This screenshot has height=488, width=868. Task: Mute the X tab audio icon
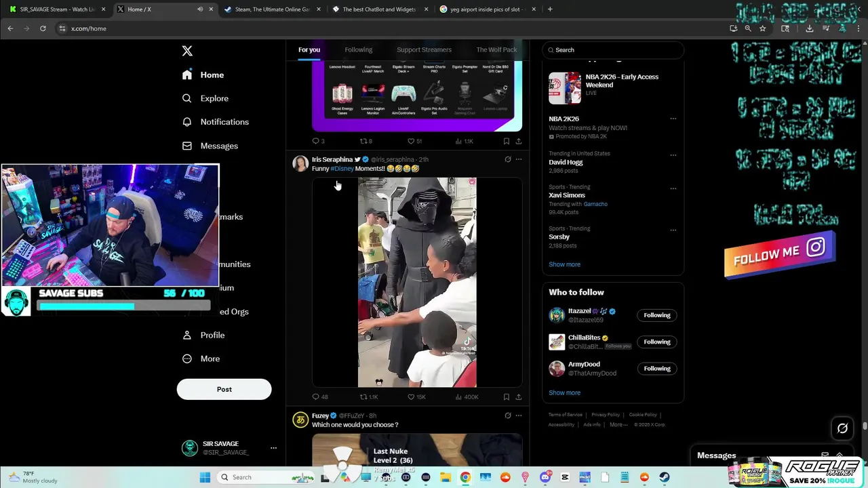tap(200, 9)
